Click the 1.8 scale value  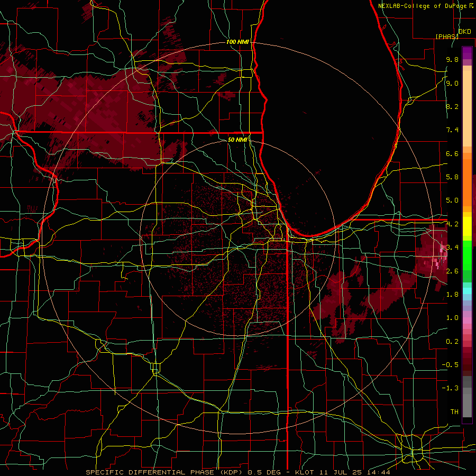[x=452, y=295]
